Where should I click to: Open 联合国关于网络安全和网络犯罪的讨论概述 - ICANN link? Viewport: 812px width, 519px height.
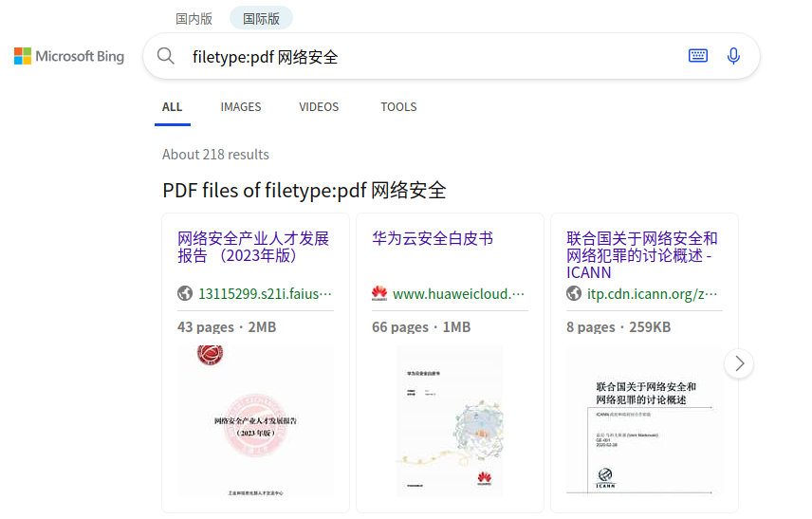pos(642,255)
